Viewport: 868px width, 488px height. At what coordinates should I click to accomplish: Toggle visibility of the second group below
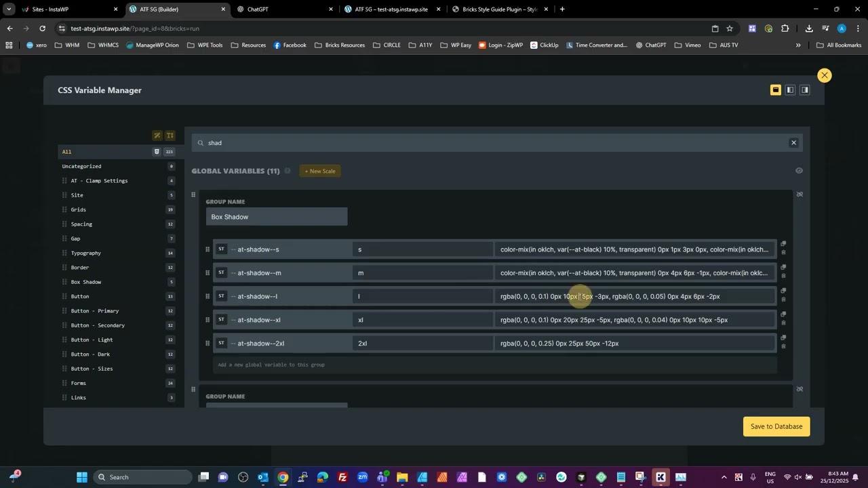click(800, 389)
